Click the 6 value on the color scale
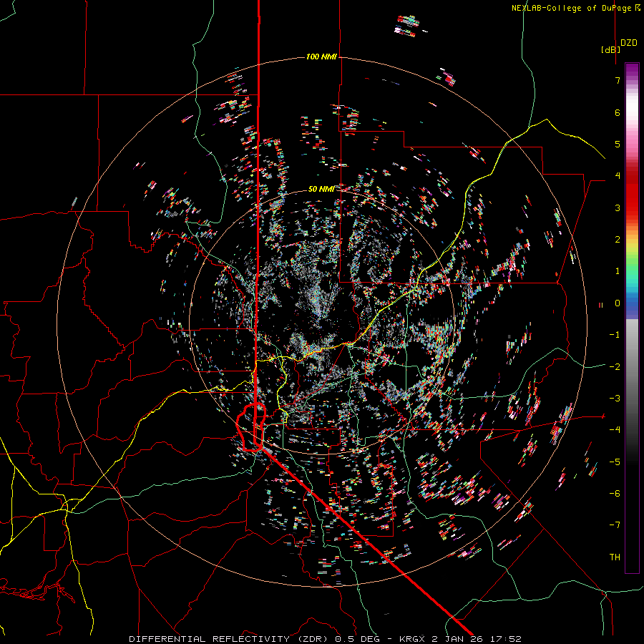This screenshot has width=644, height=644. (x=618, y=112)
